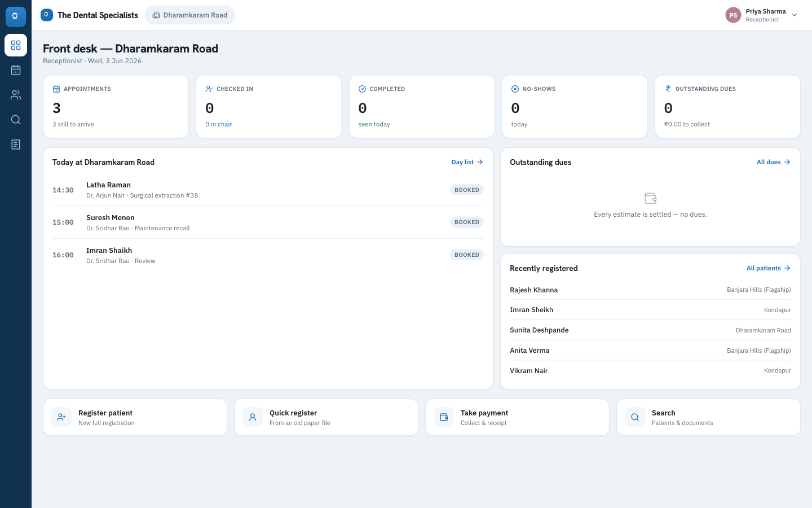Click the Search patients & documents button
The image size is (812, 508).
pos(708,417)
